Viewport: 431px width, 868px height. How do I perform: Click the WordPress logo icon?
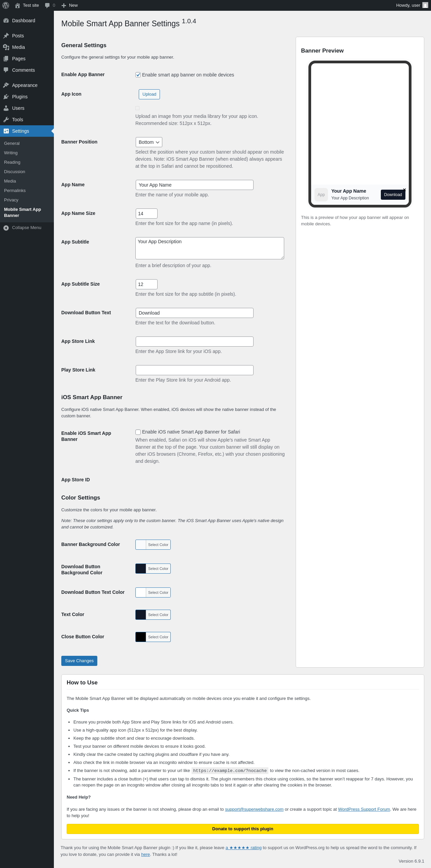(6, 5)
